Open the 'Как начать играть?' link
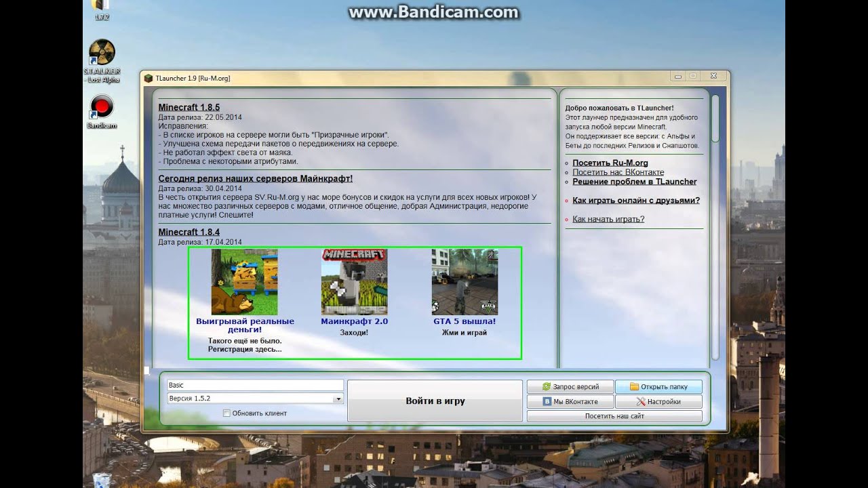The width and height of the screenshot is (868, 488). coord(608,219)
